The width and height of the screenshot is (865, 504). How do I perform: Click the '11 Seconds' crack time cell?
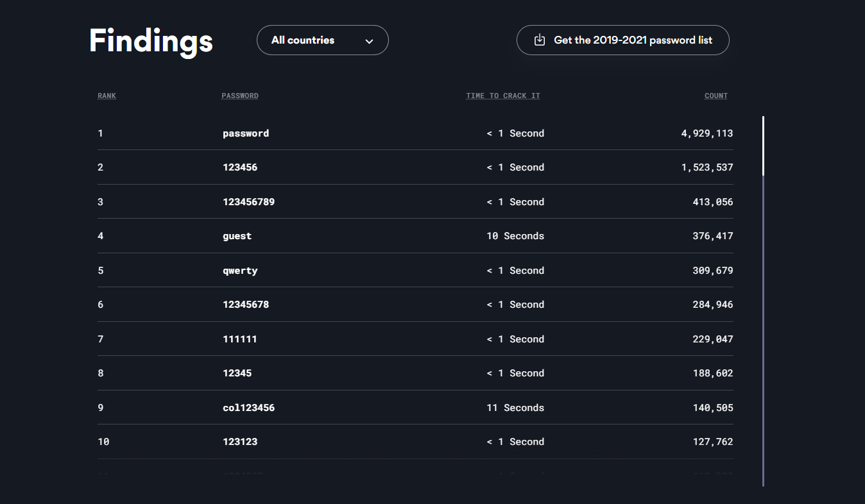[515, 408]
